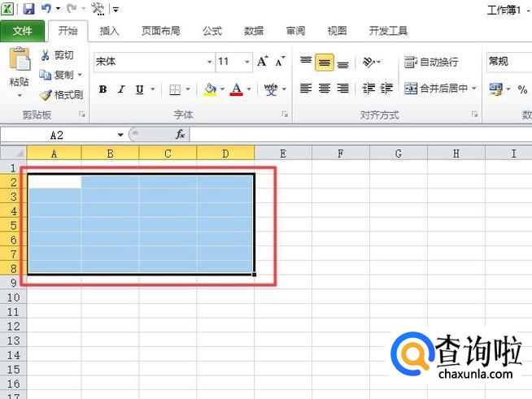Toggle Italic formatting
Image resolution: width=532 pixels, height=399 pixels.
tap(121, 89)
